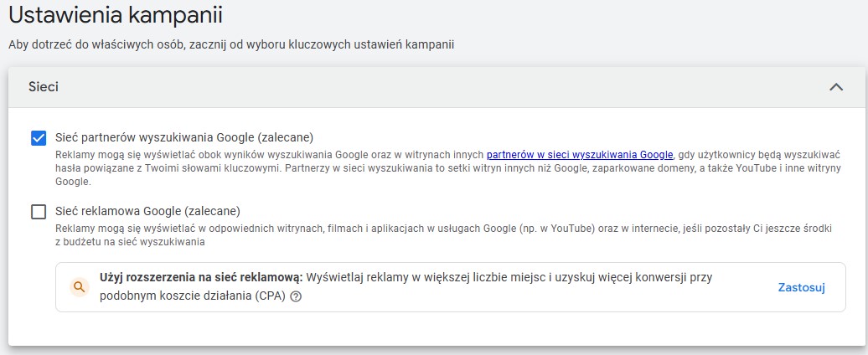
Task: Select the Sieć reklamowa Google (zalecane) label
Action: (x=147, y=211)
